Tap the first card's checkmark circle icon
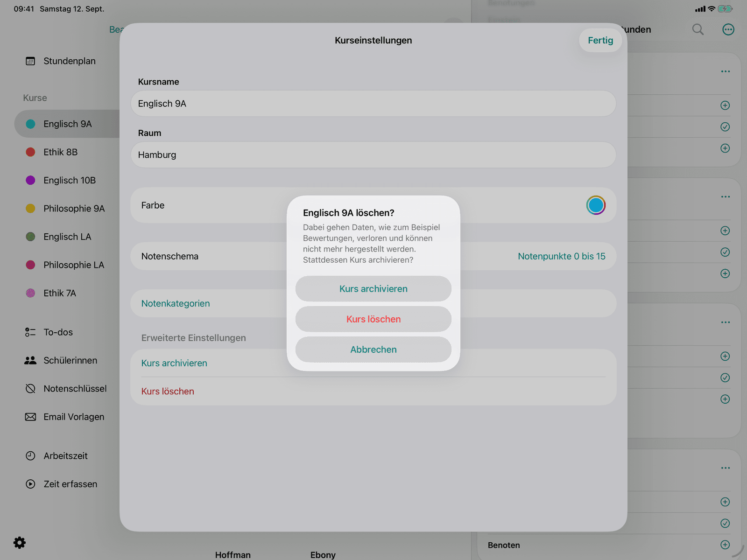The width and height of the screenshot is (747, 560). 725,127
